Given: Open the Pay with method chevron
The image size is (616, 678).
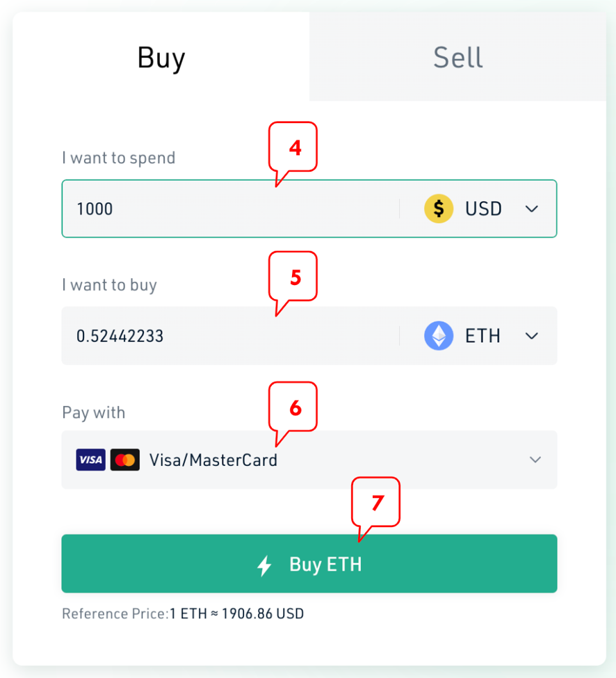Looking at the screenshot, I should point(535,460).
